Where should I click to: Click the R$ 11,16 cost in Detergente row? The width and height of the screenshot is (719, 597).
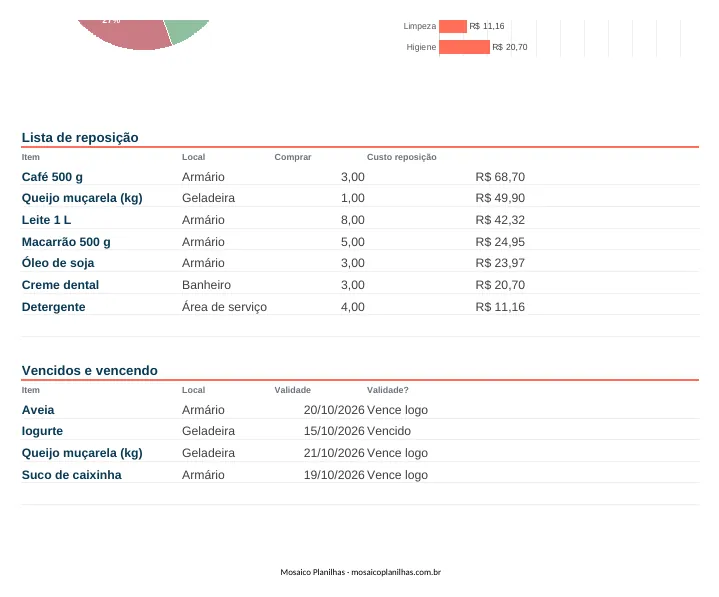click(500, 307)
